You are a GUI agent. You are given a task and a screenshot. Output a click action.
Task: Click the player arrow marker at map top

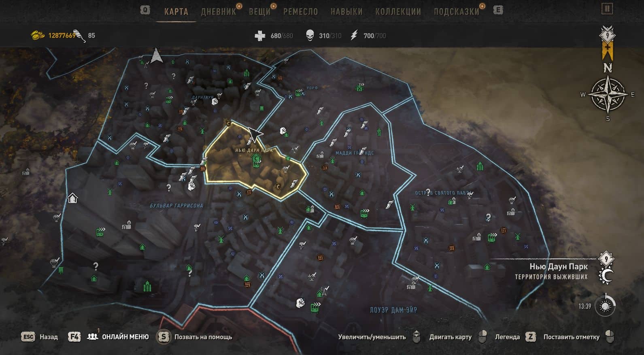click(x=156, y=55)
